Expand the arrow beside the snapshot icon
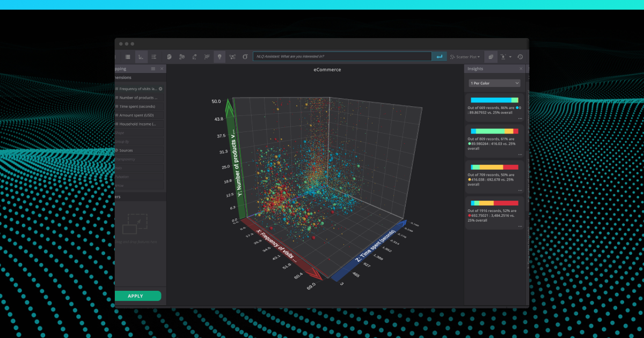644x338 pixels. point(510,56)
